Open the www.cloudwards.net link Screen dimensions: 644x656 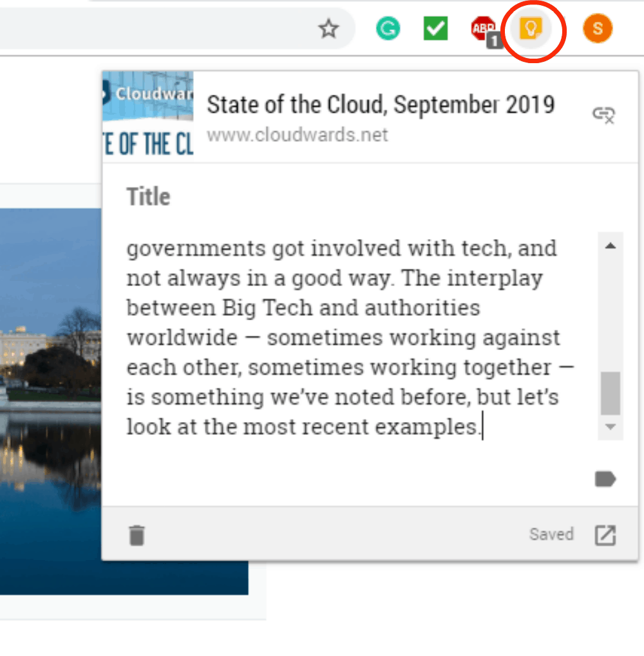298,135
